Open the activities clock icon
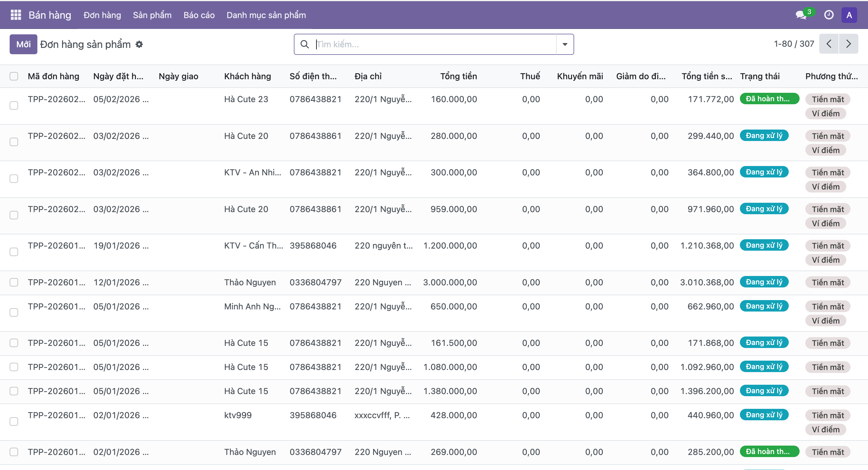Viewport: 868px width, 470px height. click(829, 15)
